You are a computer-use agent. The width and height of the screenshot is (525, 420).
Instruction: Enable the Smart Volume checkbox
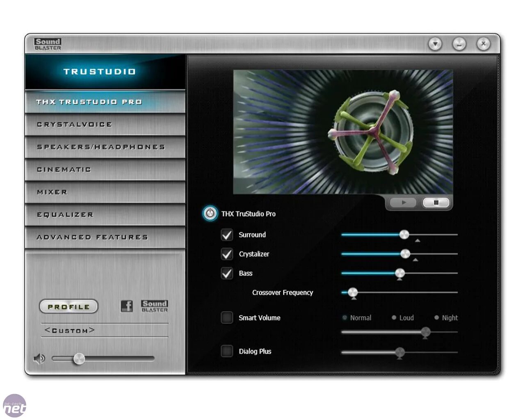click(227, 317)
